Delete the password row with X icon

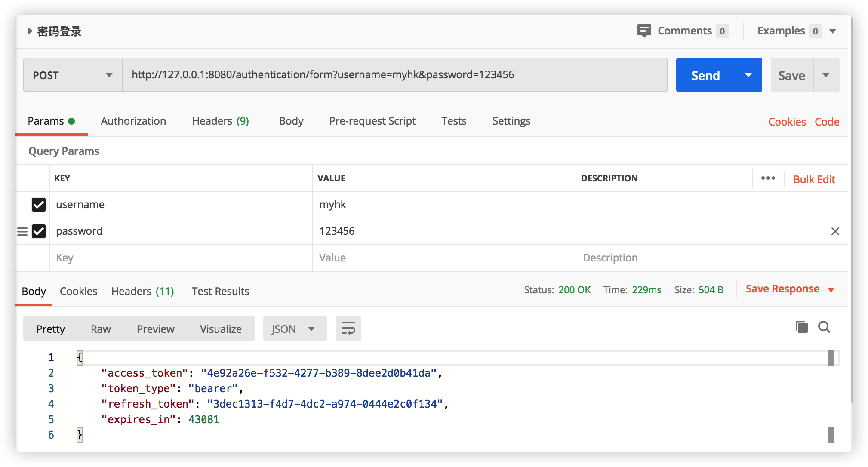click(x=835, y=231)
